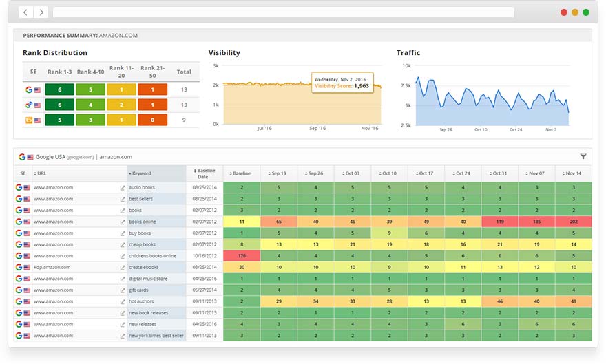Sort by Baseline Date column
This screenshot has width=606, height=364.
point(205,173)
